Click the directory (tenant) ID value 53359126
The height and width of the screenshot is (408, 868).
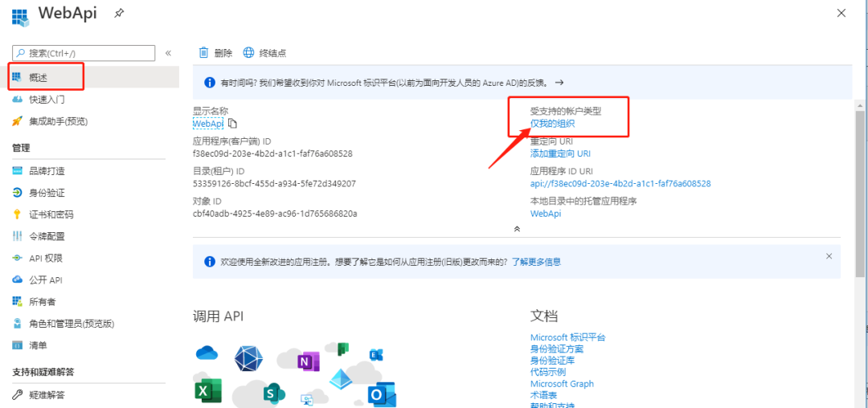[274, 184]
